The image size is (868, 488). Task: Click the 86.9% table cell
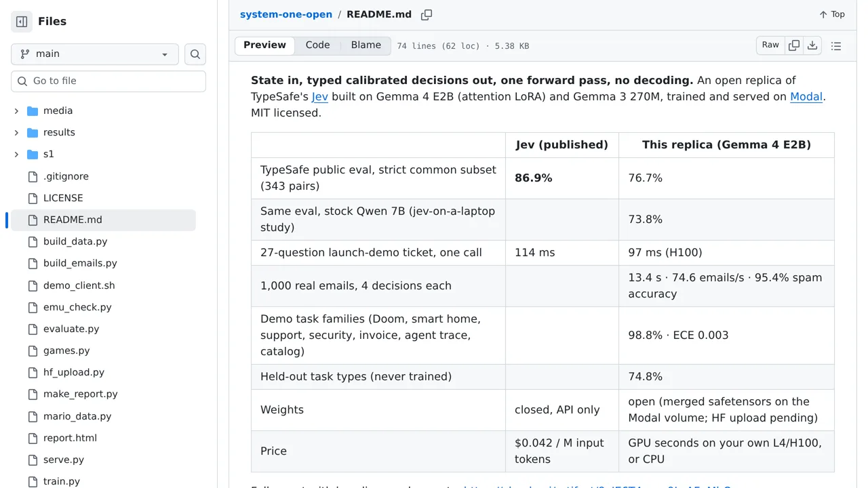click(562, 178)
